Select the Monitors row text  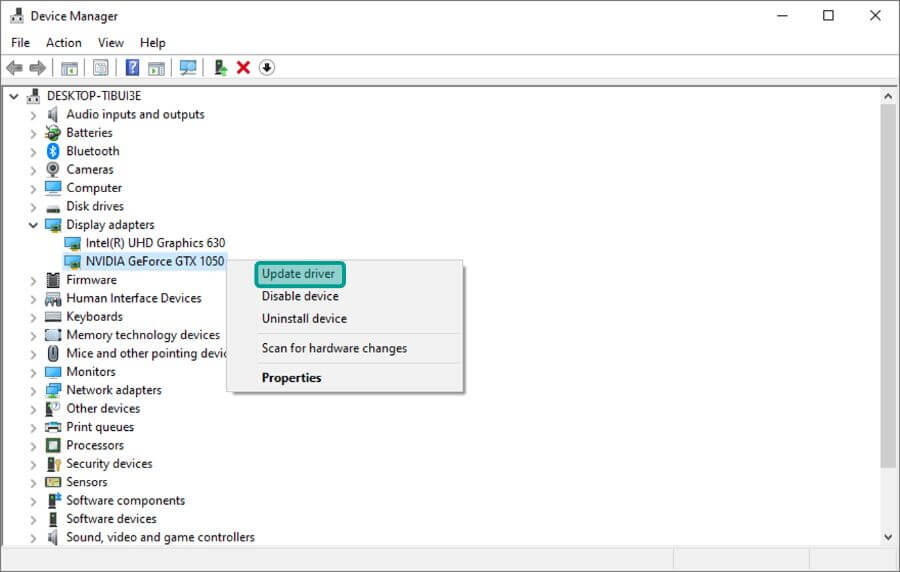tap(91, 372)
